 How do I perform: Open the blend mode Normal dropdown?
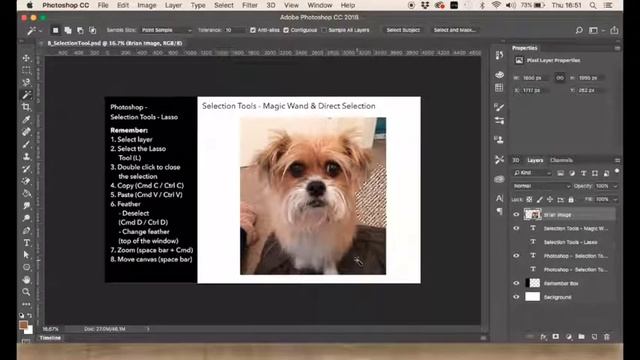tap(542, 186)
